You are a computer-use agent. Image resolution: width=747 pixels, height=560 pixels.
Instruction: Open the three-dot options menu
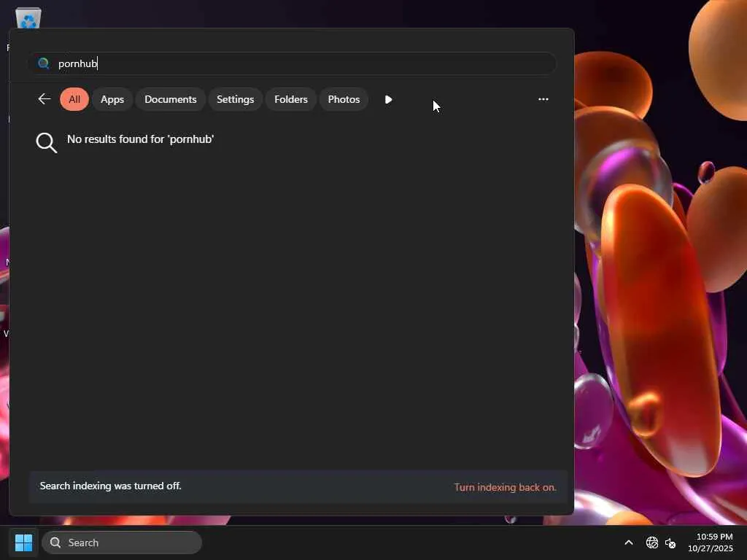click(543, 99)
